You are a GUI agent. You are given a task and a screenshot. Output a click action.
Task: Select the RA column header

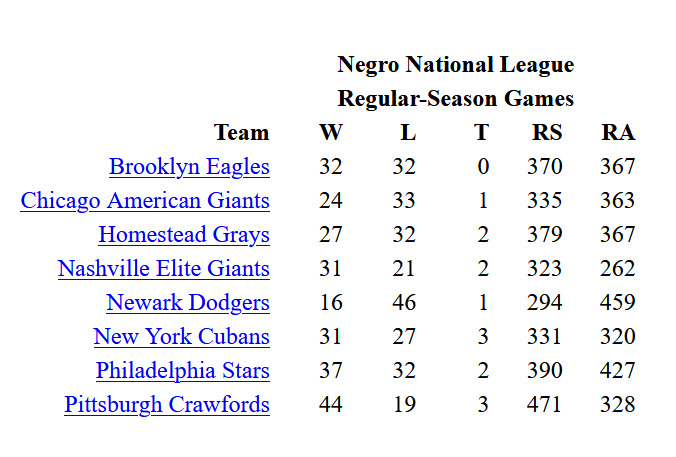click(x=618, y=132)
